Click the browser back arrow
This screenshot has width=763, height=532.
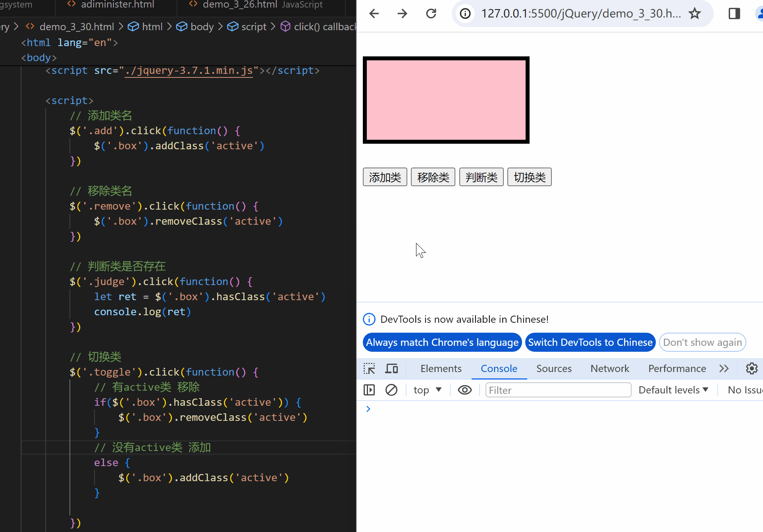click(374, 14)
